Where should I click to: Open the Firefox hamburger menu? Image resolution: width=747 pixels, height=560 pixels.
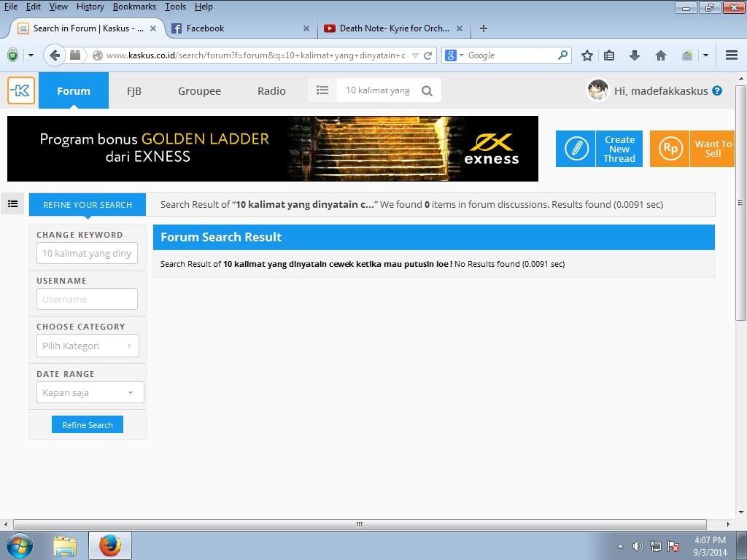[732, 55]
